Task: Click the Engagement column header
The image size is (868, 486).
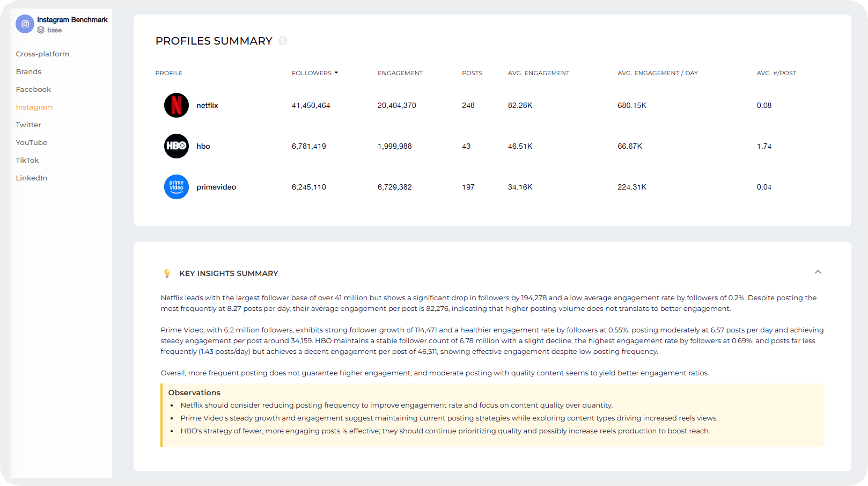Action: click(400, 73)
